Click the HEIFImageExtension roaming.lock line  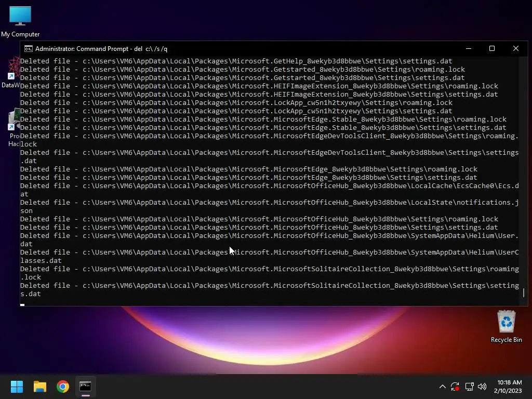coord(259,86)
